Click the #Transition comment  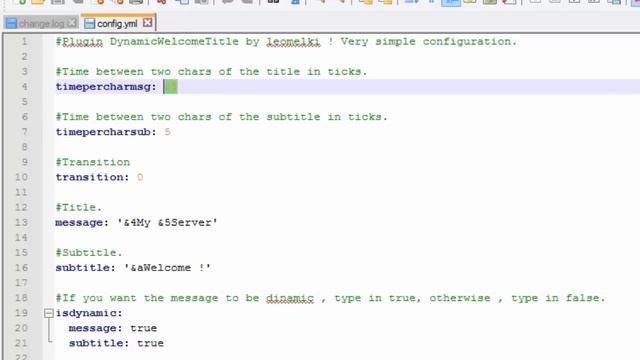[93, 162]
